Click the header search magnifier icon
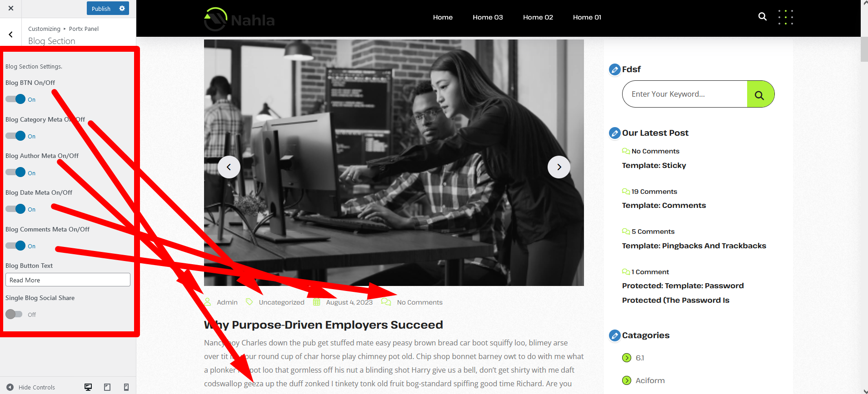 pos(762,17)
